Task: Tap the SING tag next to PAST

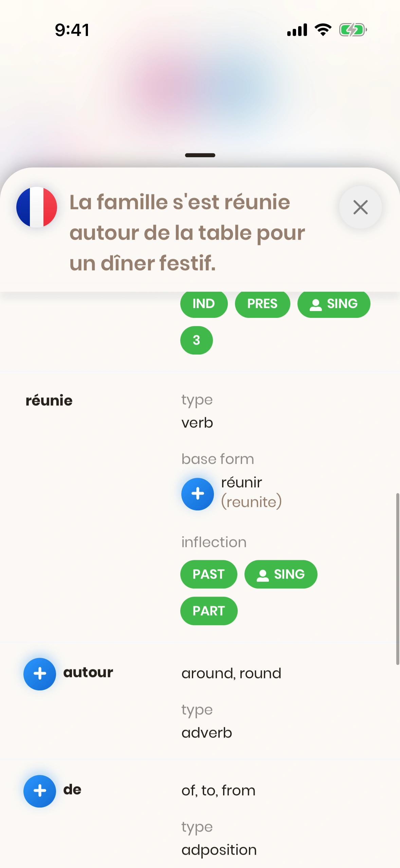Action: (281, 574)
